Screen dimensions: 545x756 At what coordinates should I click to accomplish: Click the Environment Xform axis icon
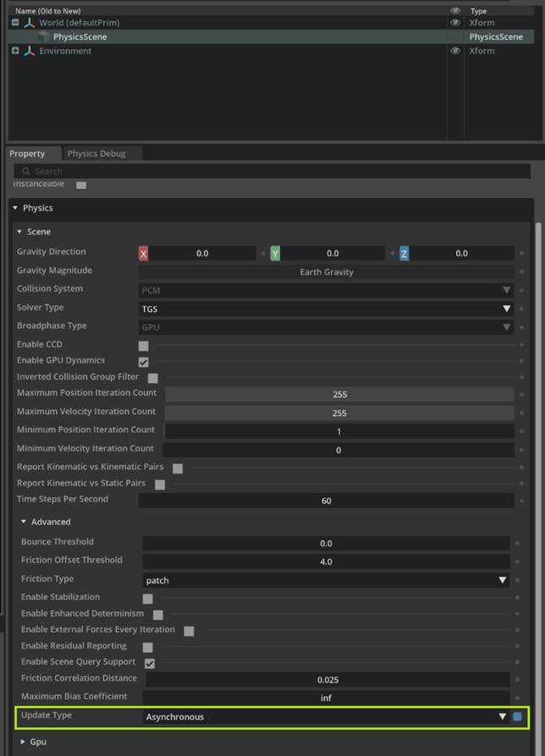(30, 51)
